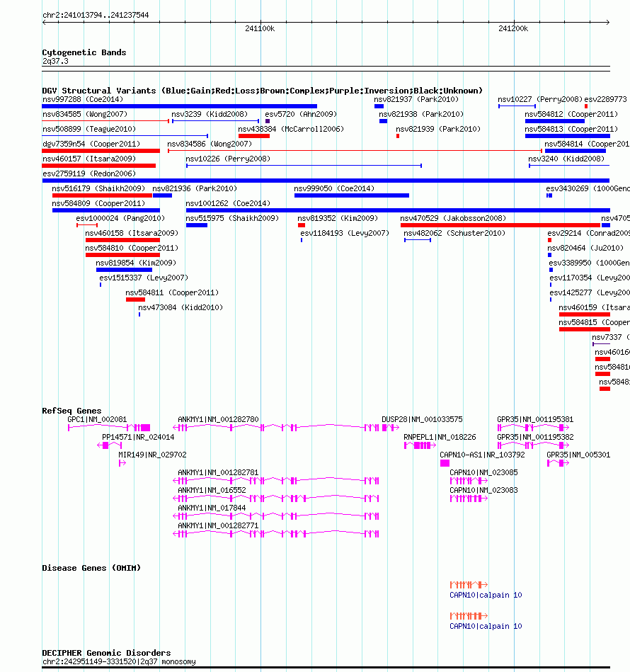This screenshot has width=630, height=672.
Task: Select the nsv10227 (Perry2008) variant label
Action: click(540, 99)
